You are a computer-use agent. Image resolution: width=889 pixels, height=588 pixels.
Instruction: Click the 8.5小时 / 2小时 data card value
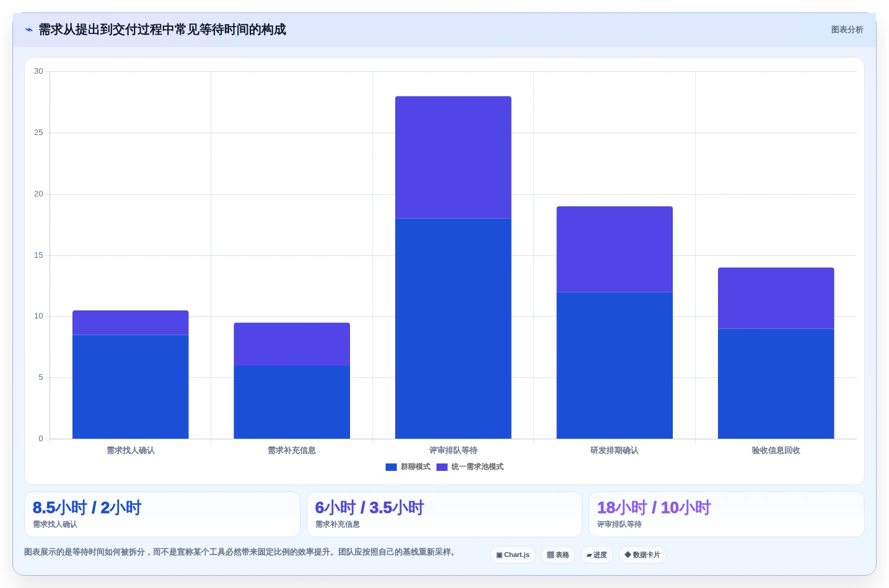(x=87, y=508)
